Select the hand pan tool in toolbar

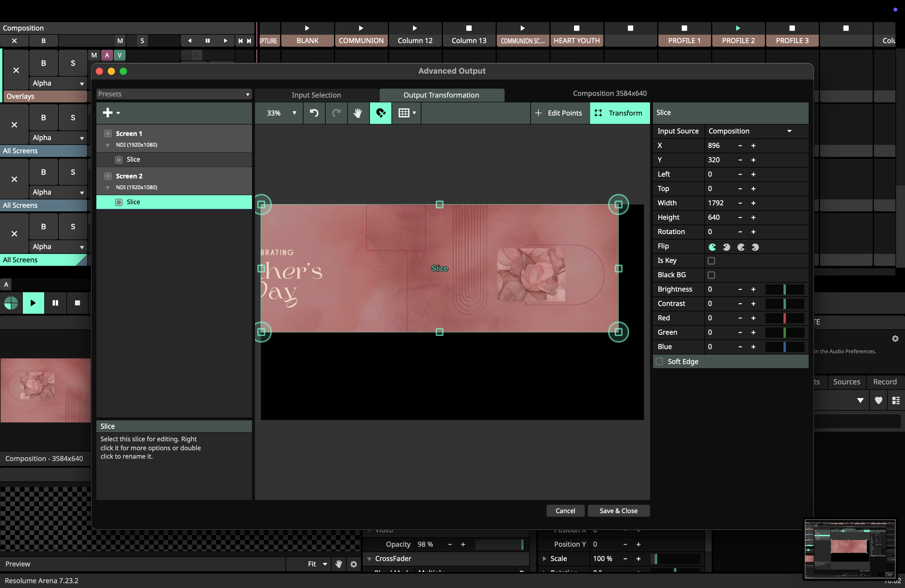357,113
